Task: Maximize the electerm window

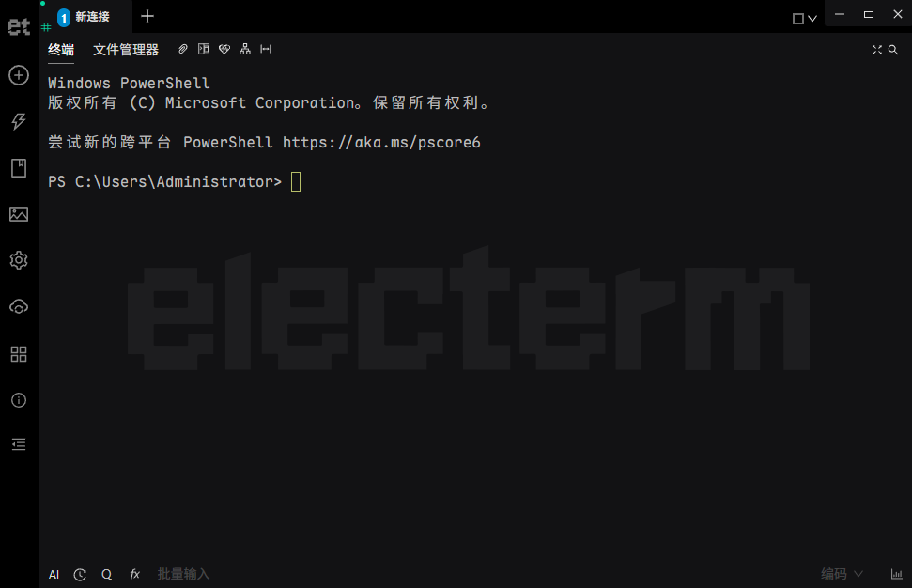Action: click(x=869, y=14)
